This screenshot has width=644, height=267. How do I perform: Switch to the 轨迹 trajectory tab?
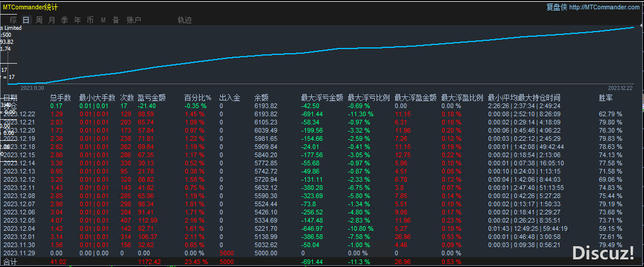pyautogui.click(x=185, y=20)
